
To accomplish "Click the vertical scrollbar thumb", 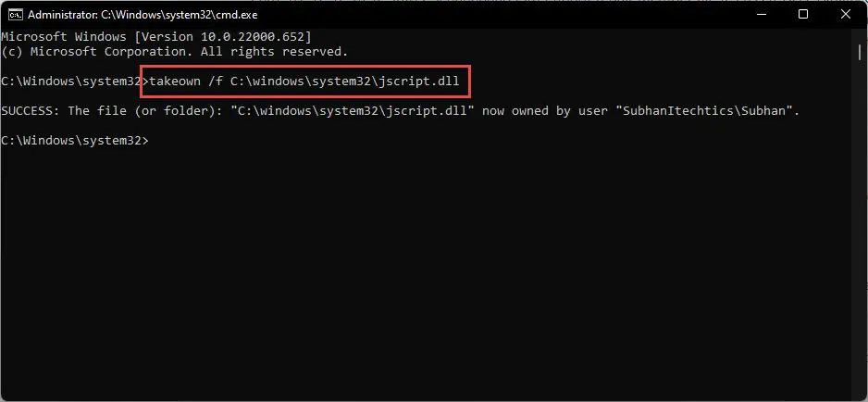I will pyautogui.click(x=859, y=52).
